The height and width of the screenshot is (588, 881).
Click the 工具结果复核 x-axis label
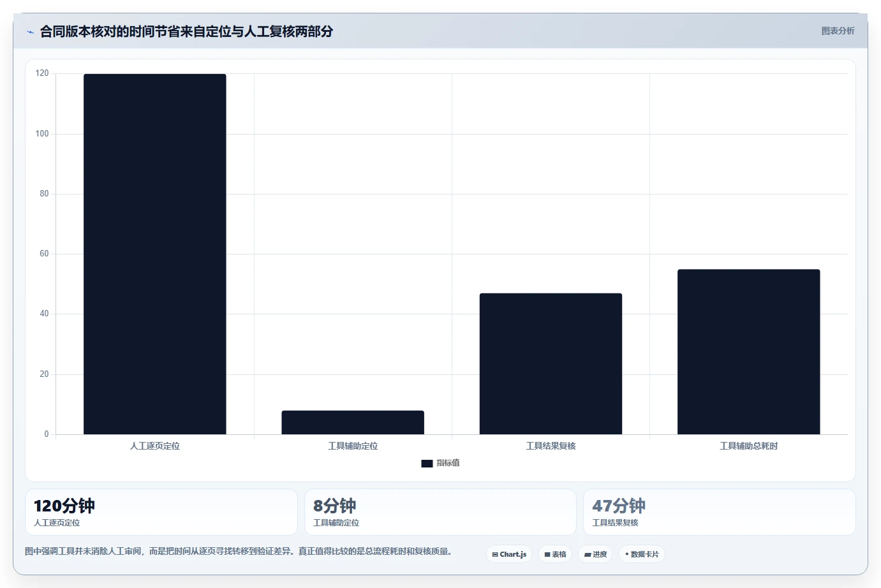point(551,446)
